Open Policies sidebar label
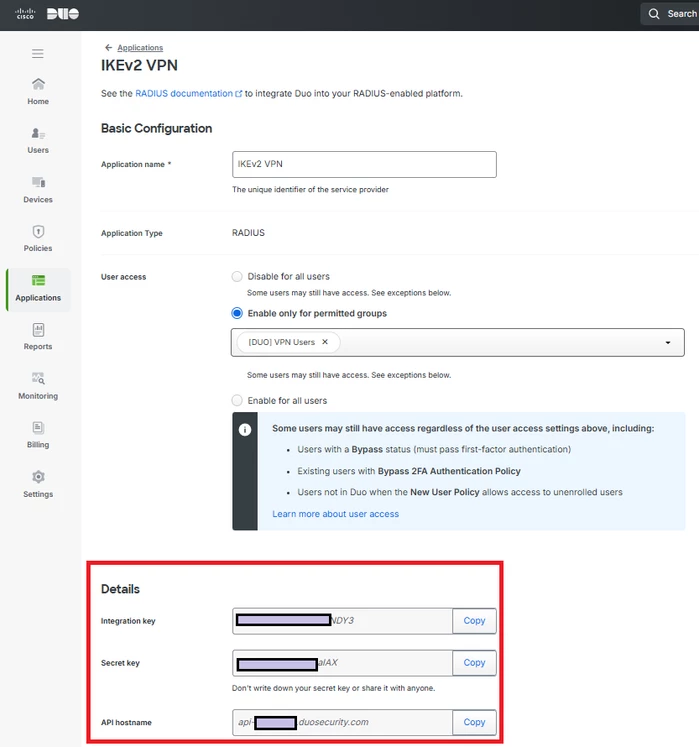This screenshot has width=699, height=747. pyautogui.click(x=38, y=248)
